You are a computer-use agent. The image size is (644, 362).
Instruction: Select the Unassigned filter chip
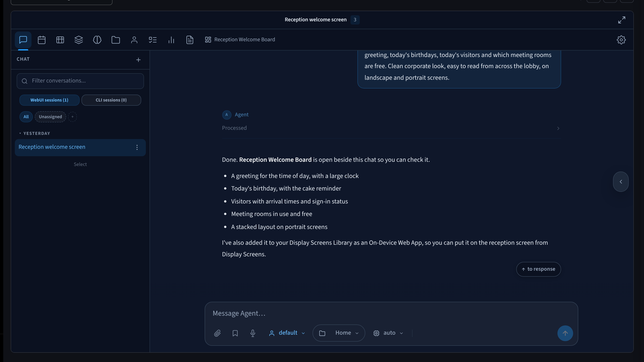(x=50, y=117)
